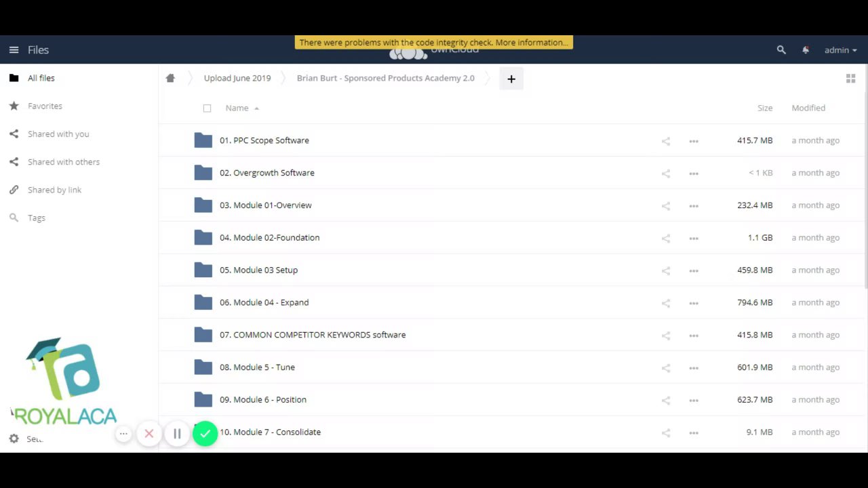This screenshot has width=868, height=488.
Task: Open more actions for 07. COMMON COMPETITOR KEYWORDS
Action: [x=694, y=335]
